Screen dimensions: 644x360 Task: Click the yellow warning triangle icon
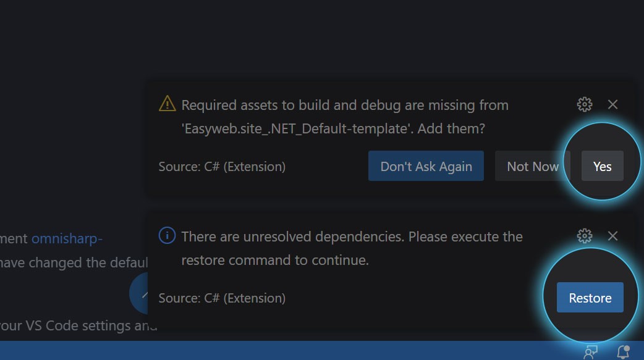tap(167, 104)
